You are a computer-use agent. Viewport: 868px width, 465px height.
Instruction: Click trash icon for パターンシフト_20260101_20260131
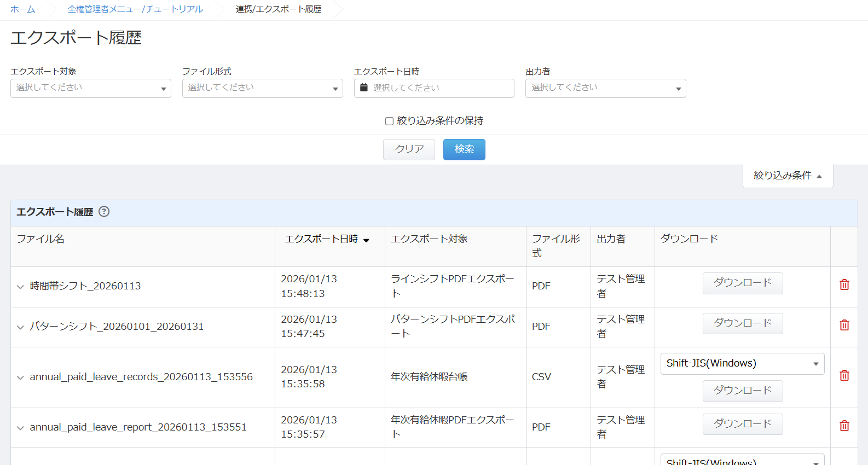[x=844, y=325]
